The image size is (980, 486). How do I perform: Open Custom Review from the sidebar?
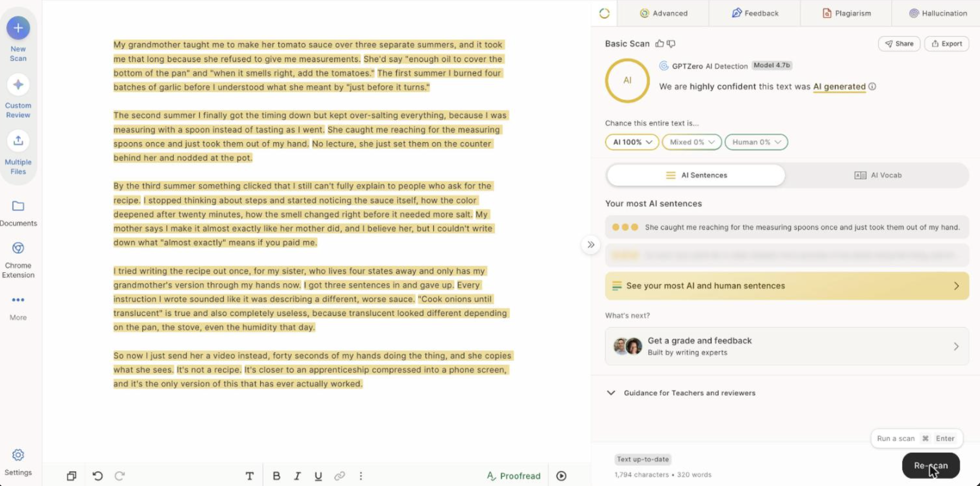click(18, 96)
